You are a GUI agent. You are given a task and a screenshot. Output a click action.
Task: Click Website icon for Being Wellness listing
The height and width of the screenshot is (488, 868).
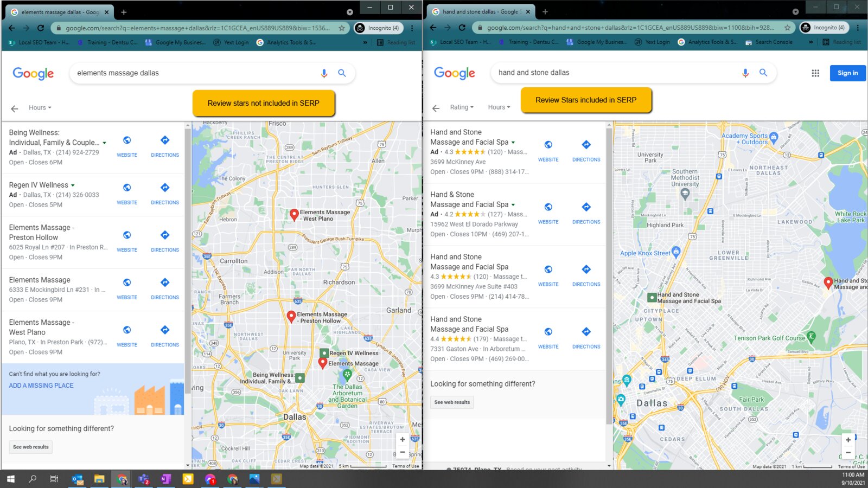coord(127,140)
